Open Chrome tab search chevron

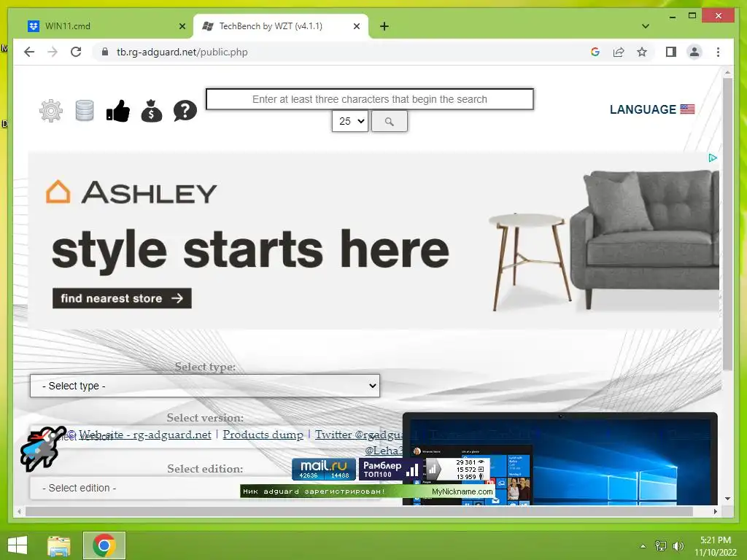646,26
